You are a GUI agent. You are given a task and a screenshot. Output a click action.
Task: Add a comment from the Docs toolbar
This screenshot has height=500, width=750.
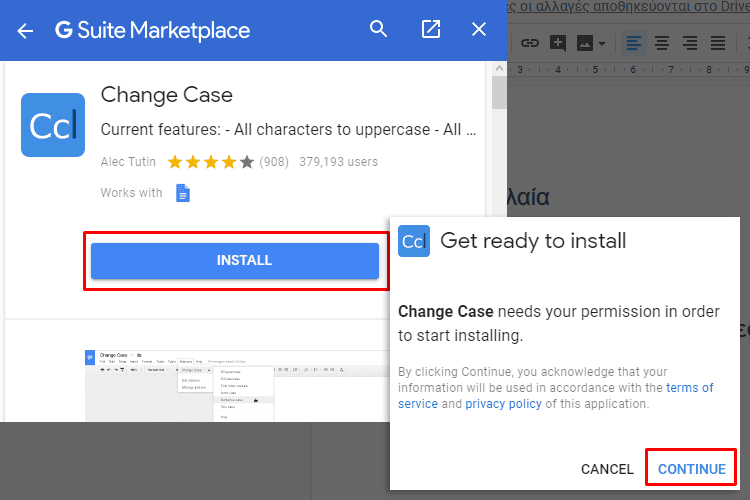click(558, 43)
